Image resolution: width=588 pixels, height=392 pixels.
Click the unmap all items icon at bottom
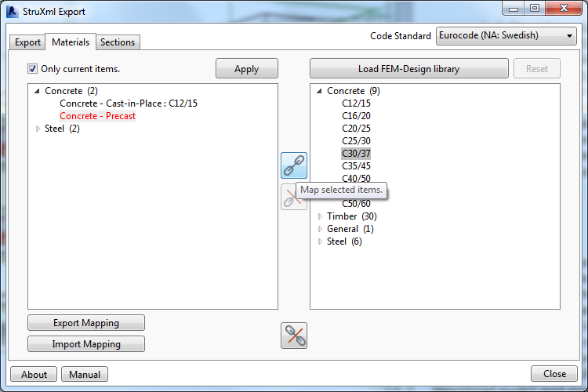click(x=294, y=336)
